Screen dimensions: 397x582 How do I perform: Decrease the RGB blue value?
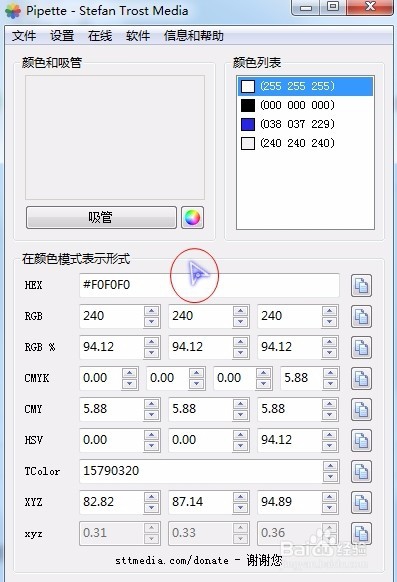329,322
